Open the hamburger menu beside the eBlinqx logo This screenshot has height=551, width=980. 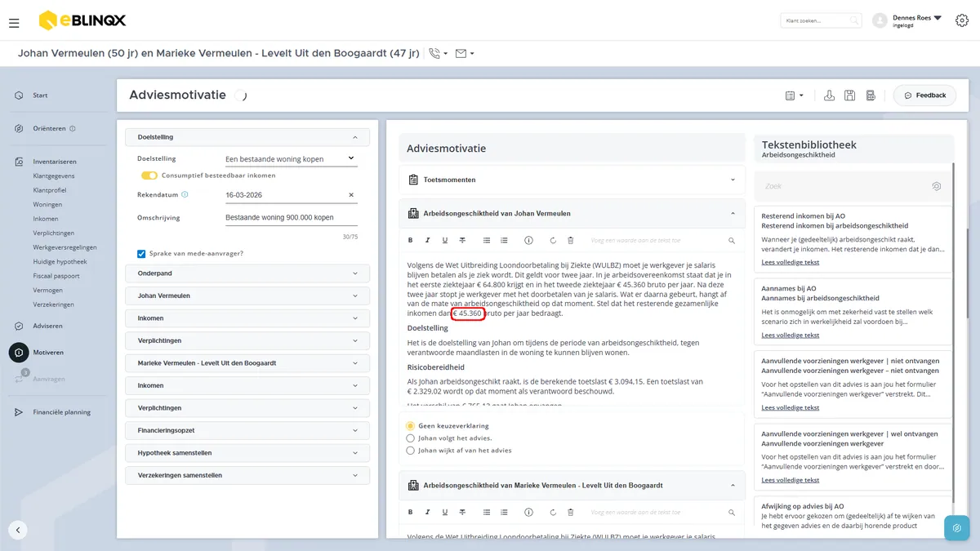14,23
